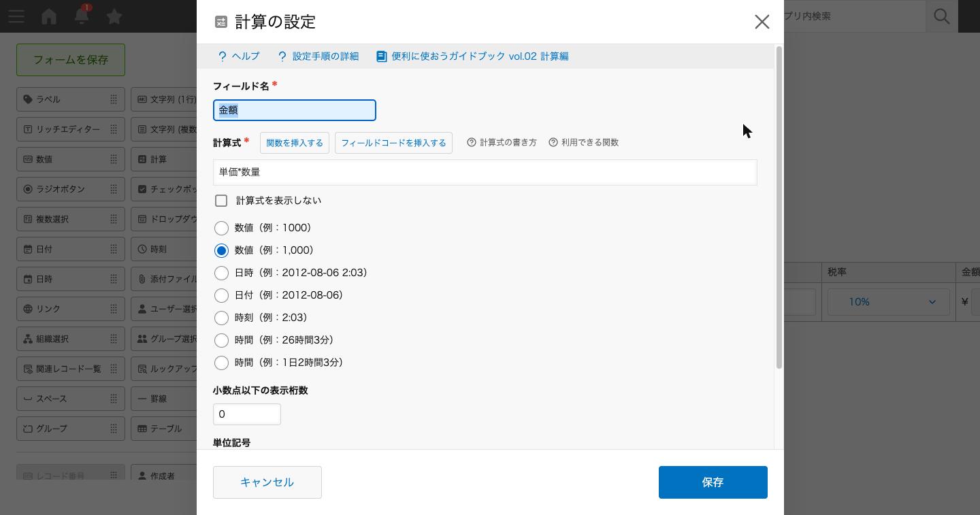Click フィールドコードを挿入する button
Screen dimensions: 980x515
point(393,143)
